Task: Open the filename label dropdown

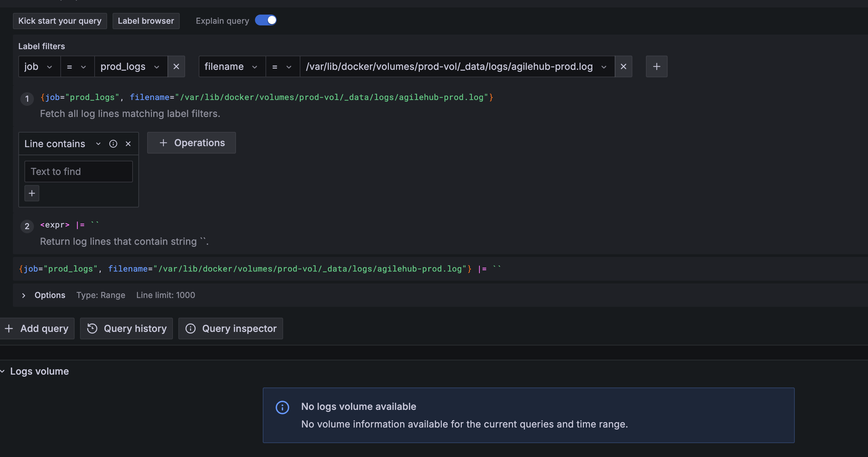Action: 231,67
